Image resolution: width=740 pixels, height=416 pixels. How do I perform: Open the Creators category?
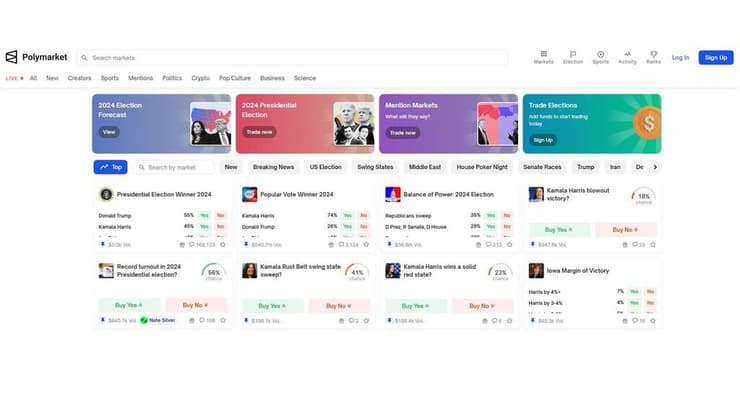coord(79,78)
